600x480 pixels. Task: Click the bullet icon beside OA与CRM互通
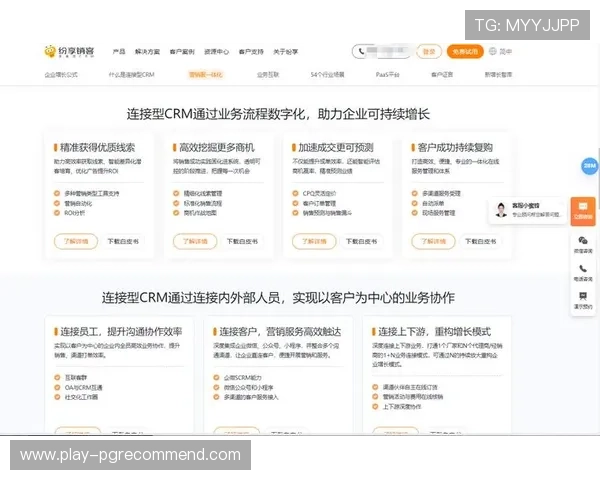57,387
